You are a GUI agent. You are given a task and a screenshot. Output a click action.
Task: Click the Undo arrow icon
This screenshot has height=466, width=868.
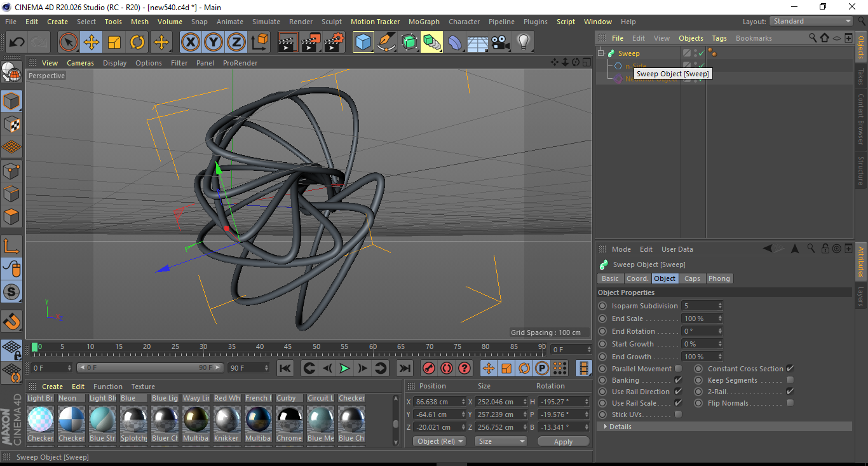click(x=17, y=43)
